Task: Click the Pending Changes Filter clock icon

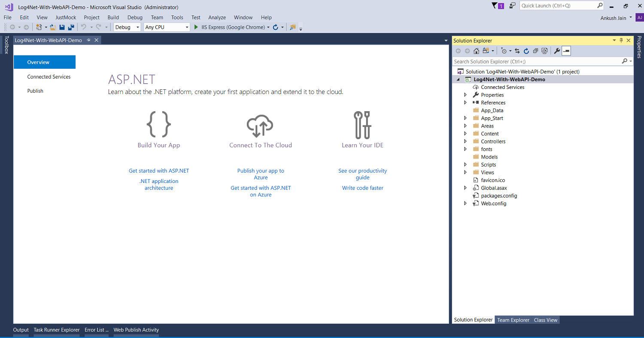Action: 504,51
